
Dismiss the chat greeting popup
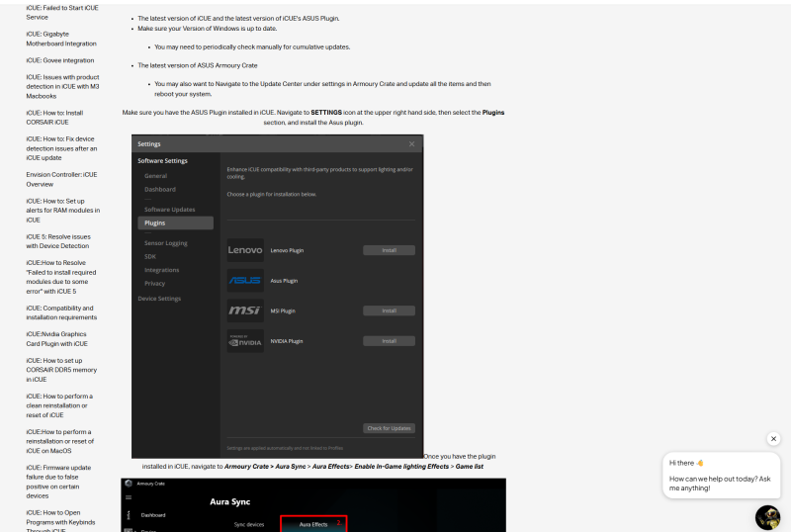(x=773, y=439)
